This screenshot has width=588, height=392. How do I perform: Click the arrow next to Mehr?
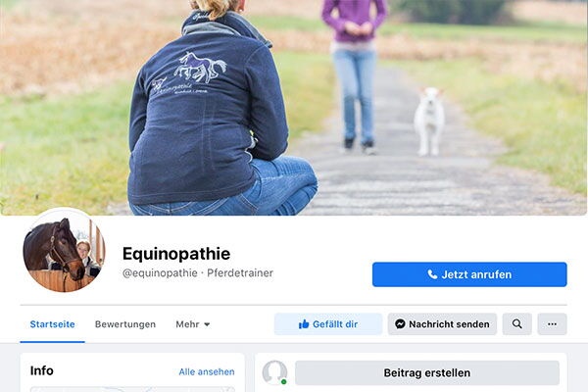(207, 324)
